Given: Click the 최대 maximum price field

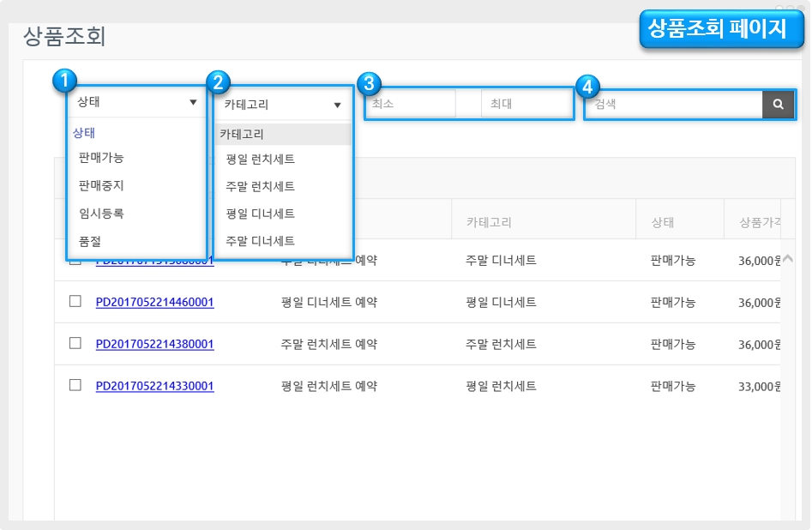Looking at the screenshot, I should pos(526,104).
